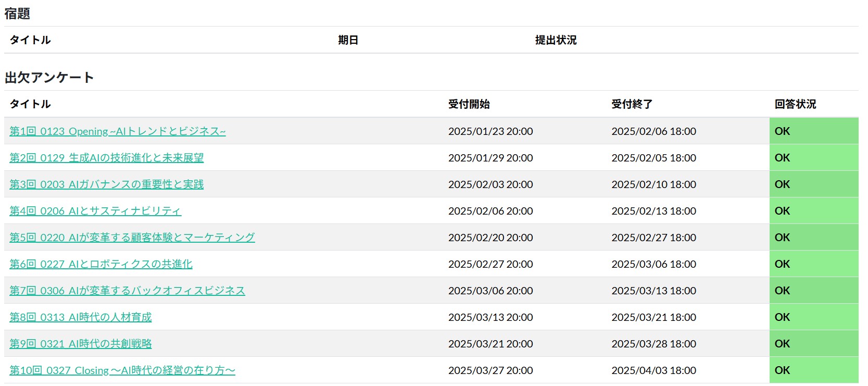Select 第8回 0313 AI時代の人材育成 link
This screenshot has width=868, height=386.
tap(80, 317)
